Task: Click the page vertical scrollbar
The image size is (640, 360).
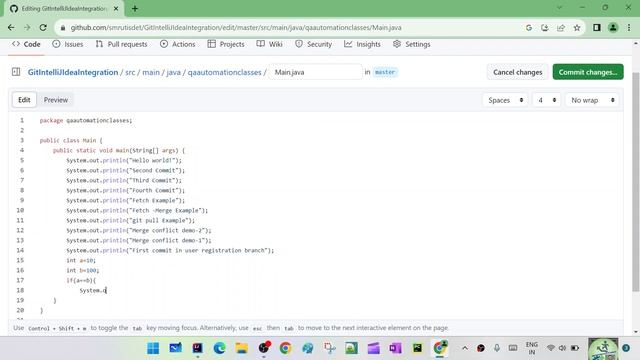Action: tap(636, 182)
